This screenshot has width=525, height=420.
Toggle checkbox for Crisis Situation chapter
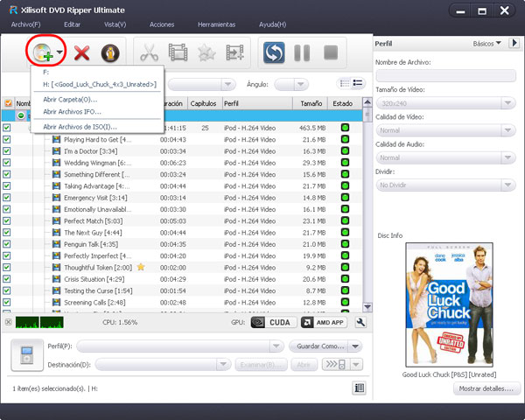[8, 279]
